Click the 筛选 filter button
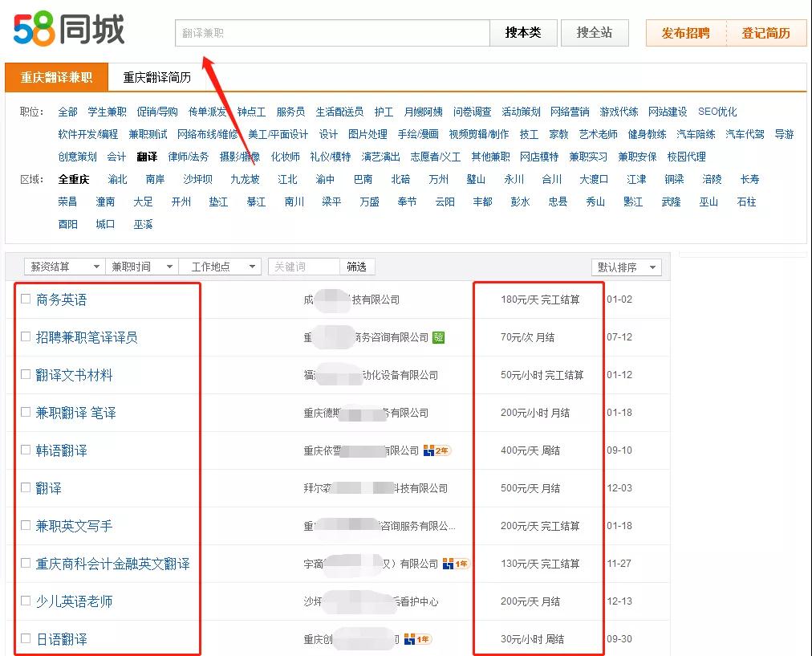This screenshot has height=656, width=812. pyautogui.click(x=357, y=267)
